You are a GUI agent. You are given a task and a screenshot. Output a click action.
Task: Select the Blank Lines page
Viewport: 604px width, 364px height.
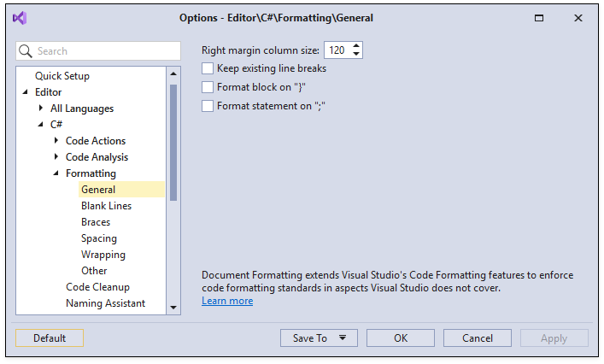click(x=106, y=206)
